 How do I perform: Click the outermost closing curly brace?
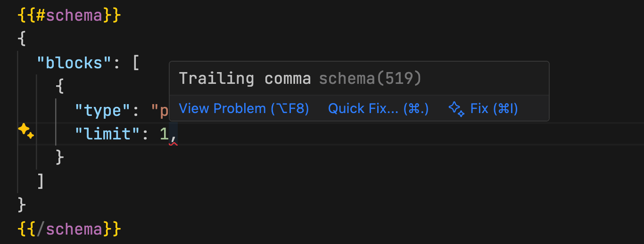22,205
